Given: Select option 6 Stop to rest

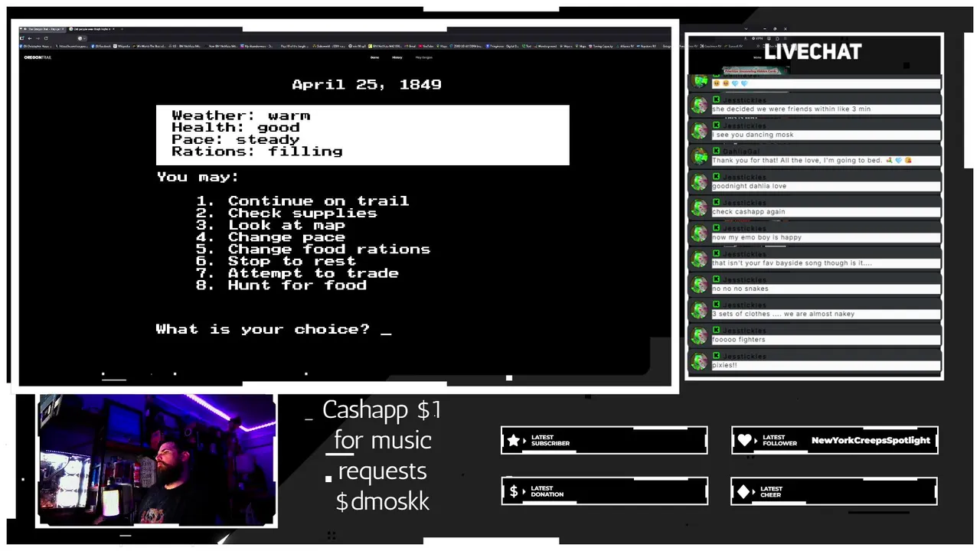Looking at the screenshot, I should click(x=276, y=262).
